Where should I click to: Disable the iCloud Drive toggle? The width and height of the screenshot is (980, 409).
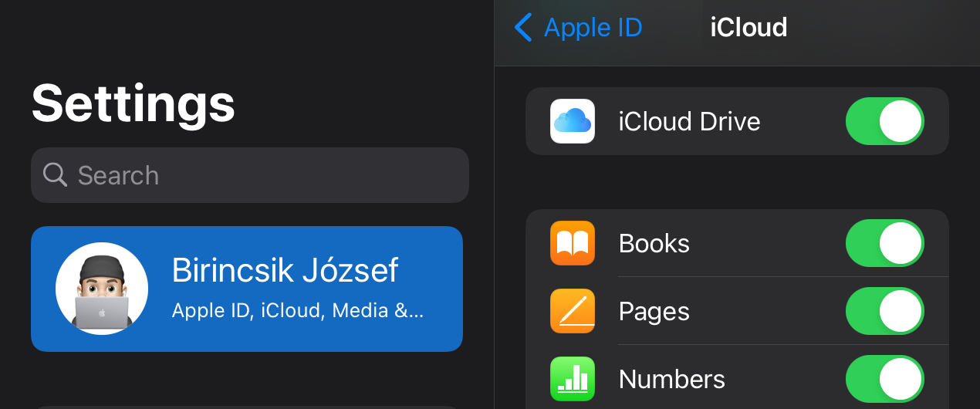point(884,121)
